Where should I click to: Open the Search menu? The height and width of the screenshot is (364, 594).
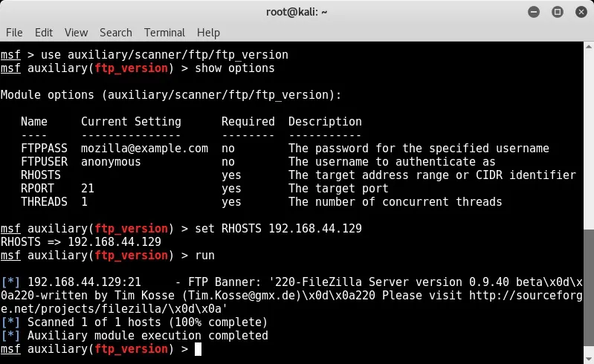(x=115, y=33)
